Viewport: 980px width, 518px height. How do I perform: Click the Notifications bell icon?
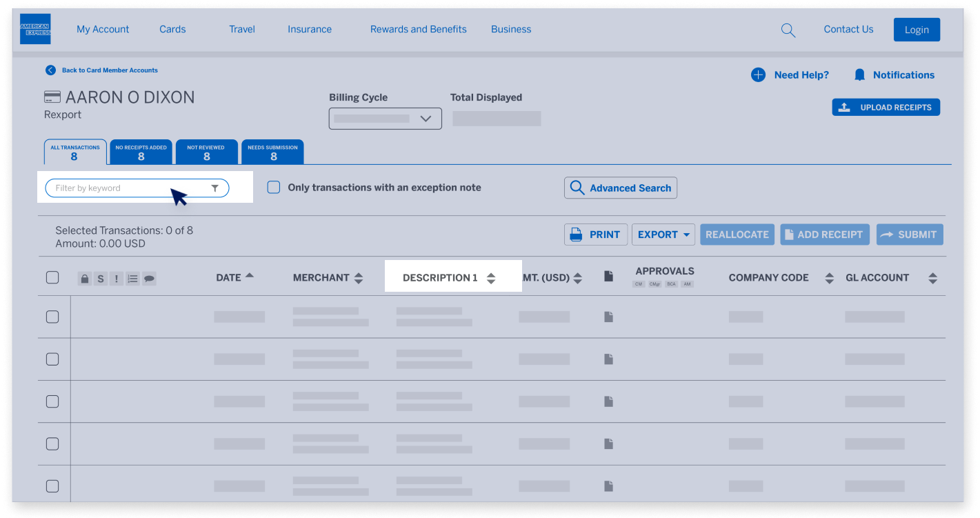click(x=859, y=74)
